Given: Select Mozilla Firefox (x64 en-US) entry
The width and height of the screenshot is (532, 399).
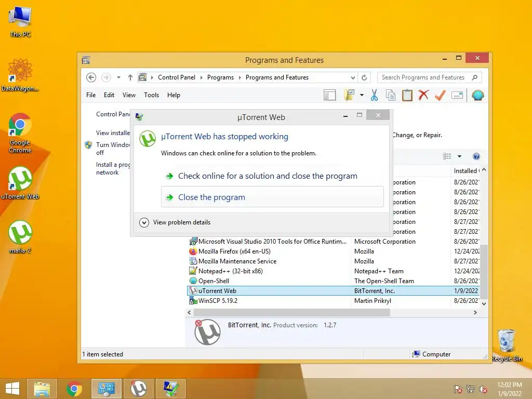Looking at the screenshot, I should (x=334, y=251).
